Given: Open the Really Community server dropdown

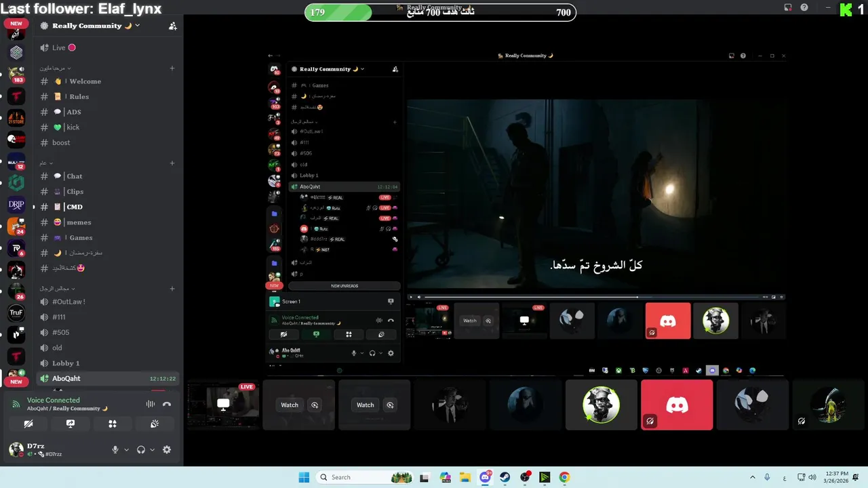Looking at the screenshot, I should click(91, 26).
